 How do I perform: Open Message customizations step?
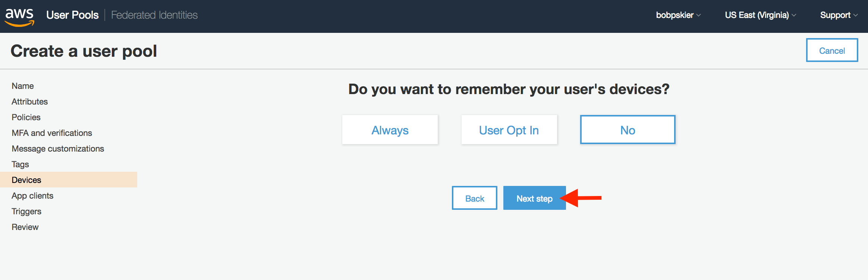58,149
